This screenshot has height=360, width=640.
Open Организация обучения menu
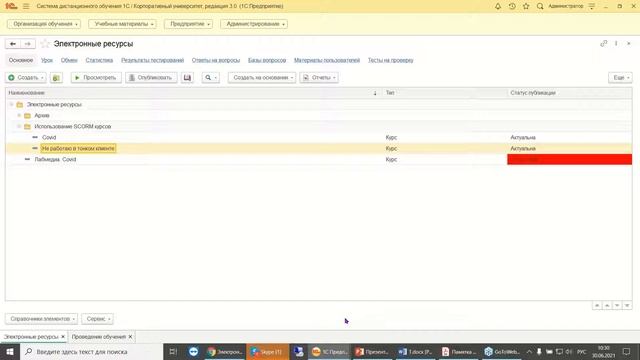pos(44,24)
